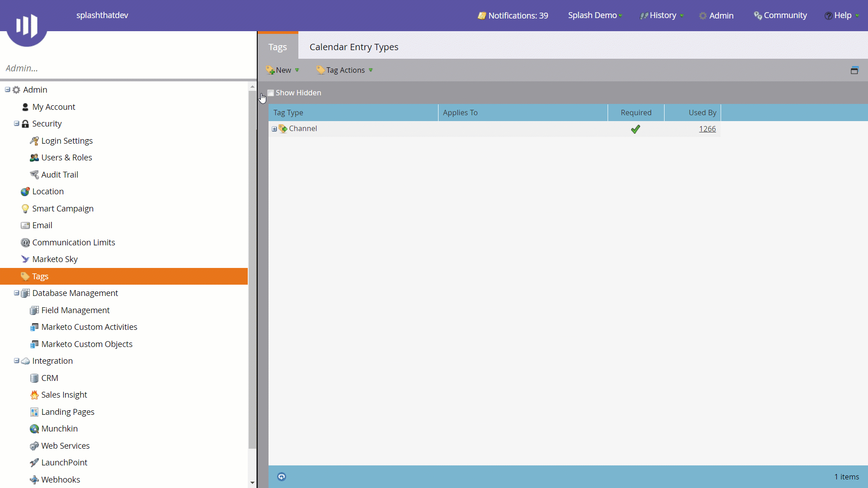Click the My Account person icon
This screenshot has height=488, width=868.
coord(25,107)
